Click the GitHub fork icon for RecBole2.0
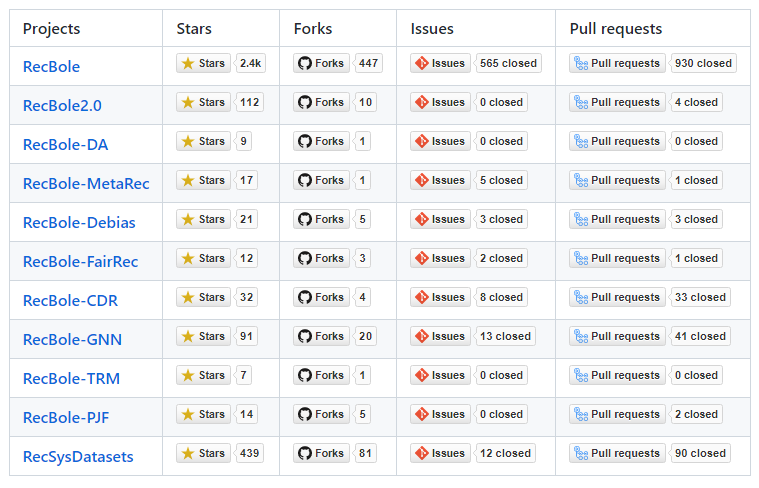Screen dimensions: 759x488 tap(305, 102)
